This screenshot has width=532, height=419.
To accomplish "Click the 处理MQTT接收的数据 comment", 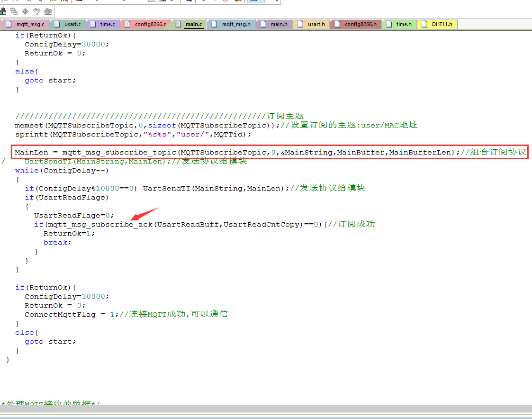I will [x=50, y=403].
